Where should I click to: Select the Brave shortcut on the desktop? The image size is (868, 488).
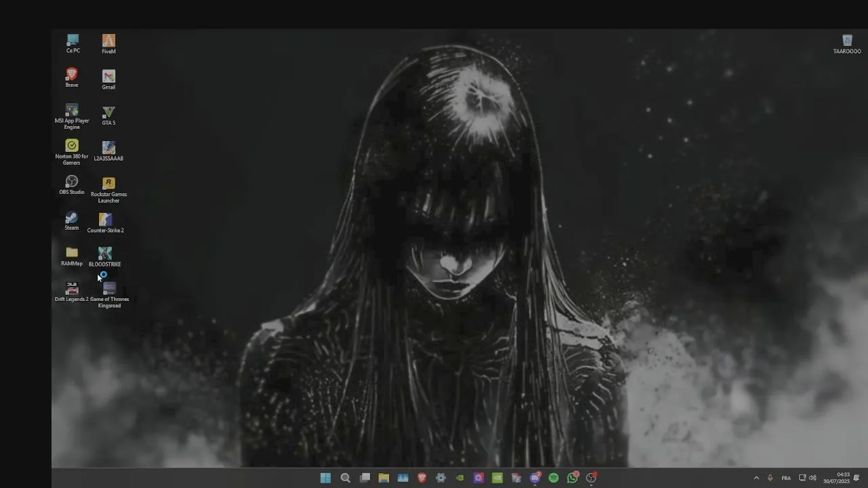tap(72, 78)
